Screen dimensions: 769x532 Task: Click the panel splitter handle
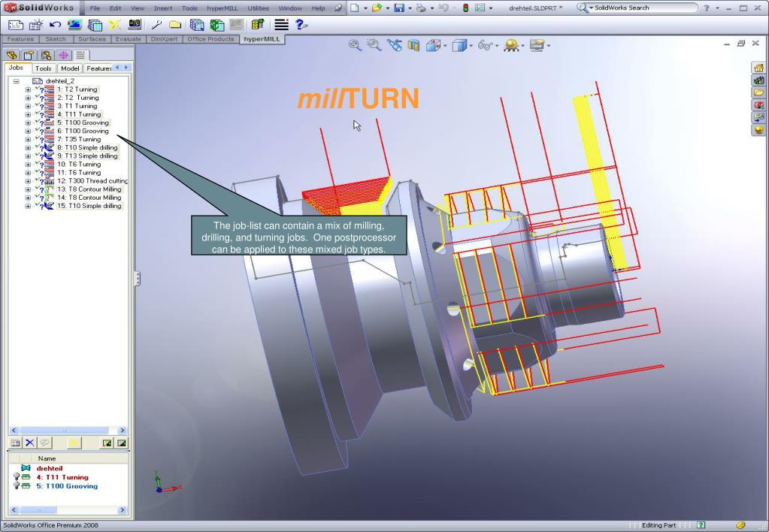tap(138, 279)
